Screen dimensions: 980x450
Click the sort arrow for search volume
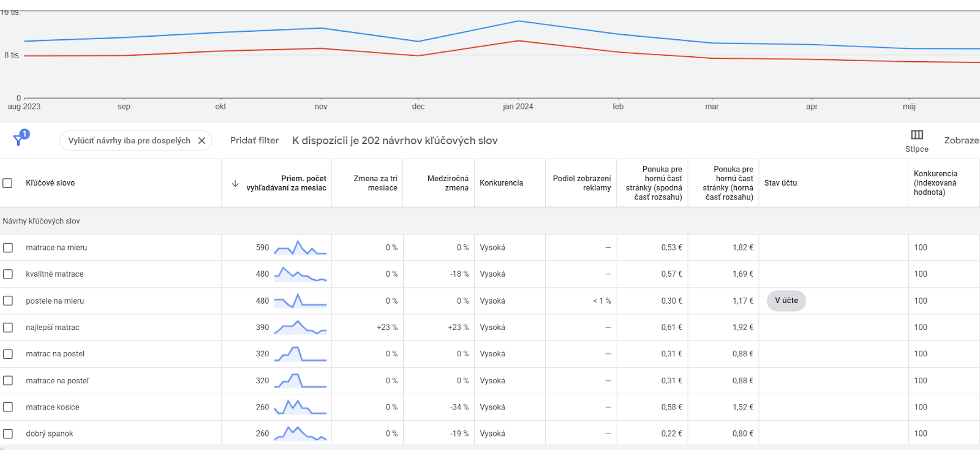(235, 184)
